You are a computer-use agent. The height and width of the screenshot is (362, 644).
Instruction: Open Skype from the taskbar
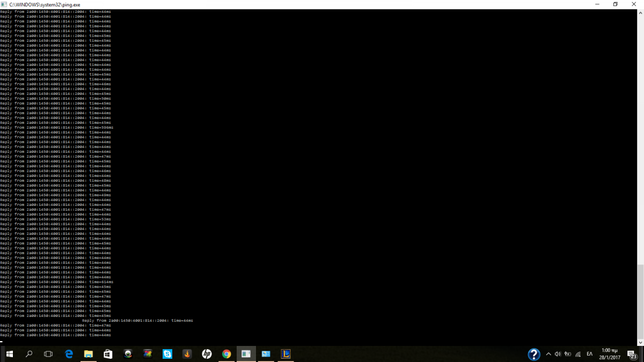pos(167,354)
